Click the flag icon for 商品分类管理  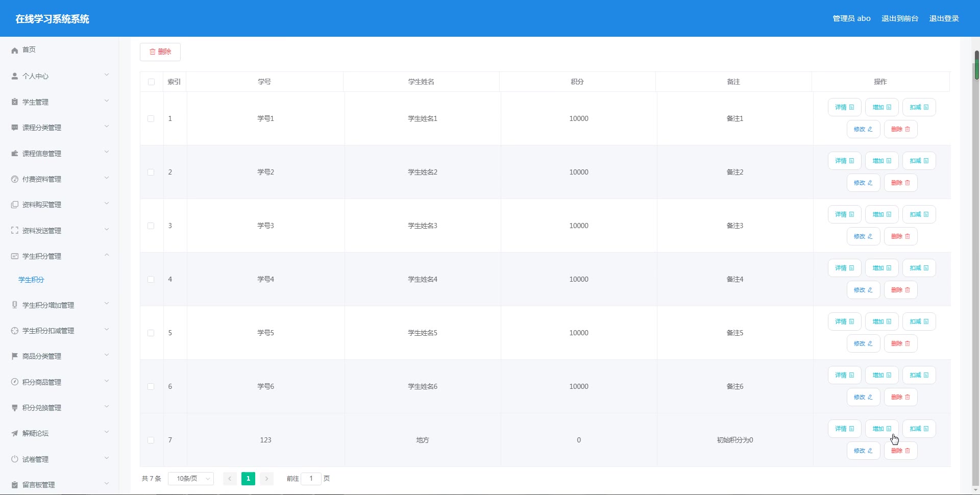click(15, 356)
